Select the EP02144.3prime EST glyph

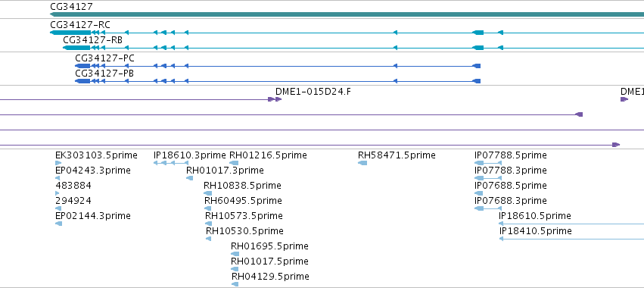click(58, 224)
